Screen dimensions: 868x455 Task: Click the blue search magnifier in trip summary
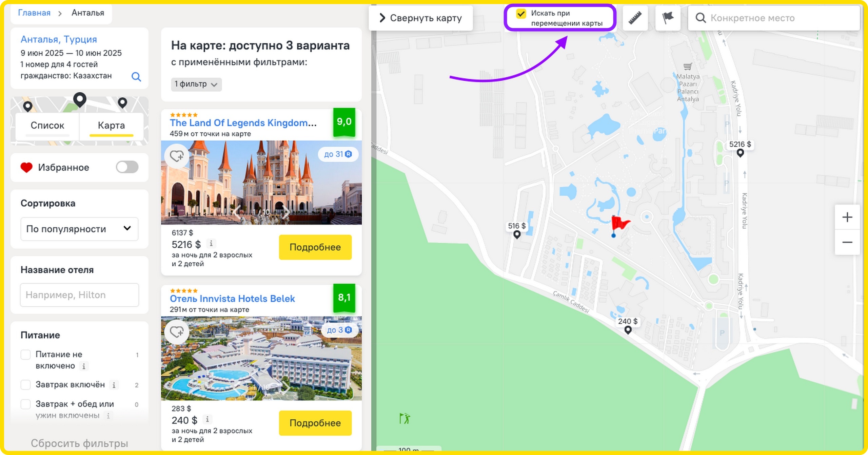(136, 77)
